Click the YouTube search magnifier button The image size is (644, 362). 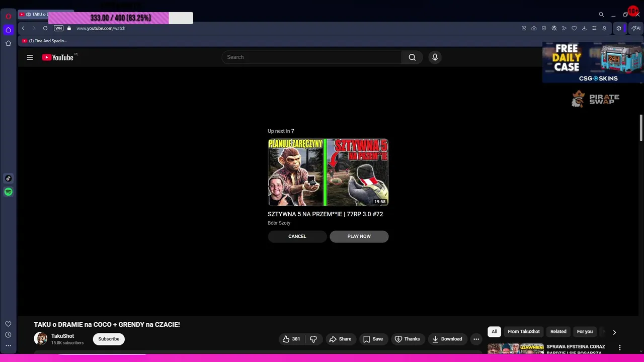click(412, 57)
